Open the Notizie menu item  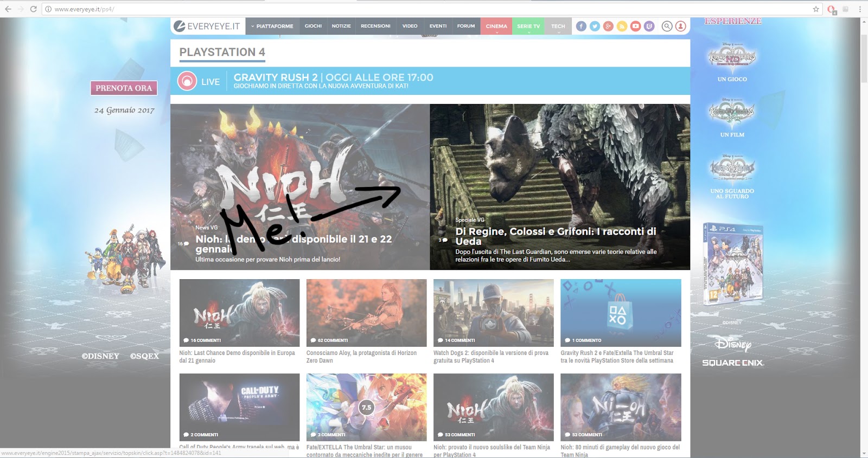coord(341,26)
